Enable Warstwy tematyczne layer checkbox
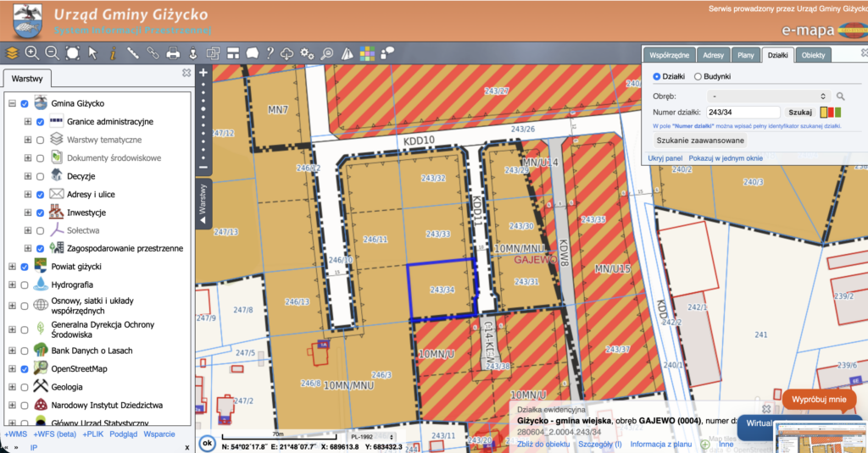868x453 pixels. click(40, 140)
